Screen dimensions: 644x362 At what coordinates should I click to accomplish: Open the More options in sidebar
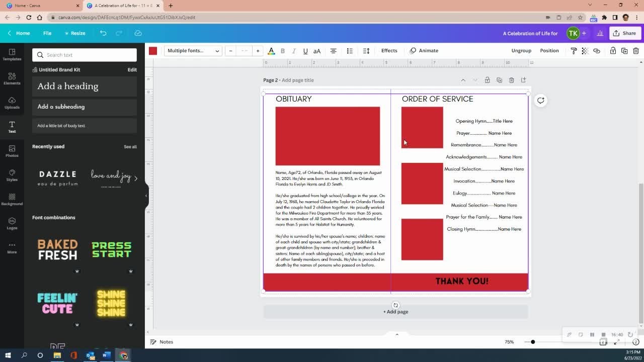pyautogui.click(x=12, y=247)
